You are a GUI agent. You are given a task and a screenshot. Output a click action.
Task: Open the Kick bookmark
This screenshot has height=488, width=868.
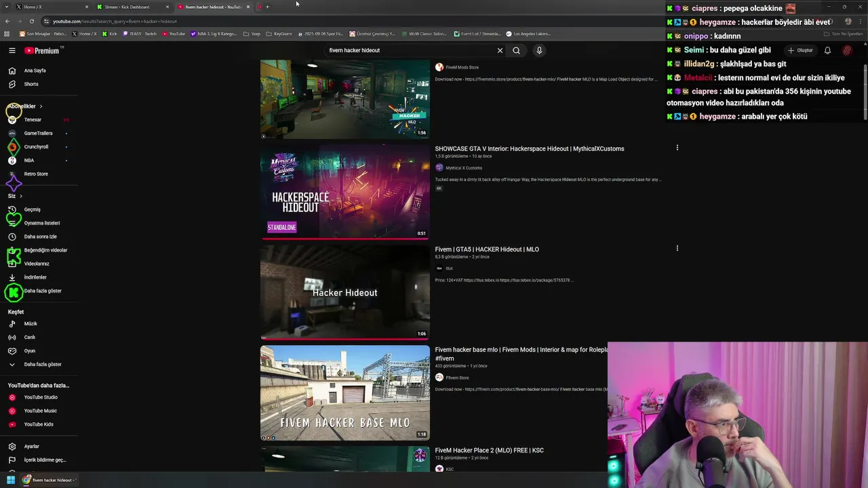[x=110, y=33]
